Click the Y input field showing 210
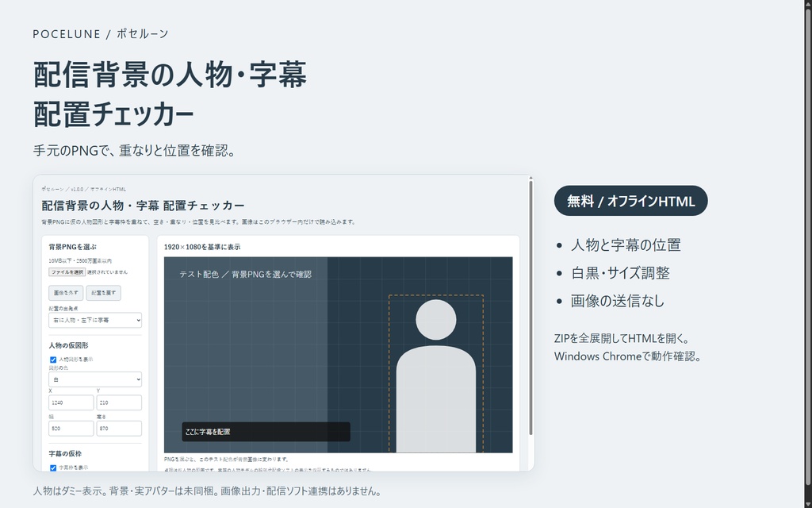Viewport: 812px width, 508px height. coord(119,402)
